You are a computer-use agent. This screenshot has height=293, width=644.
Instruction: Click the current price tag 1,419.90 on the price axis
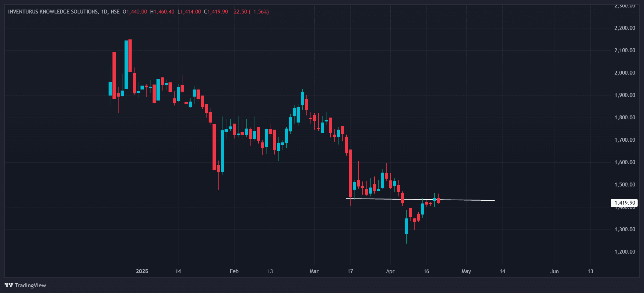pos(624,203)
